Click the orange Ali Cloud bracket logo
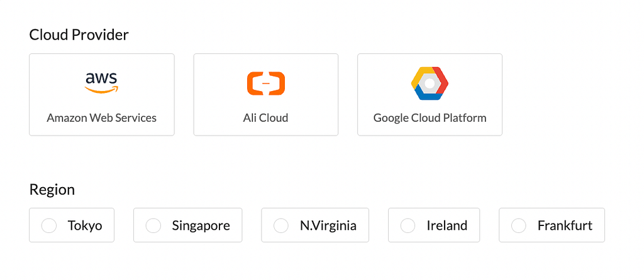This screenshot has width=644, height=280. pyautogui.click(x=266, y=83)
